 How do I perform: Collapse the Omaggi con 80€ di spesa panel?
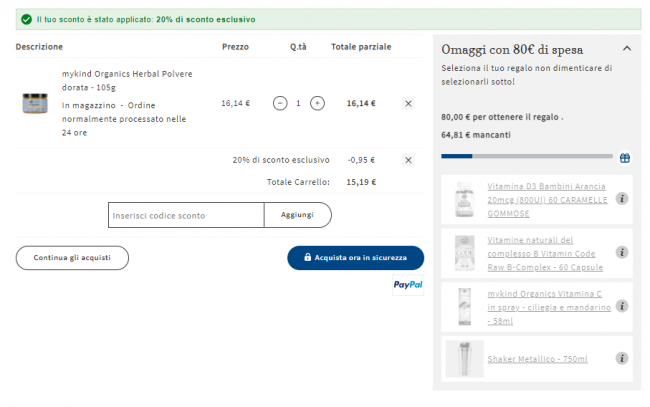click(x=627, y=48)
